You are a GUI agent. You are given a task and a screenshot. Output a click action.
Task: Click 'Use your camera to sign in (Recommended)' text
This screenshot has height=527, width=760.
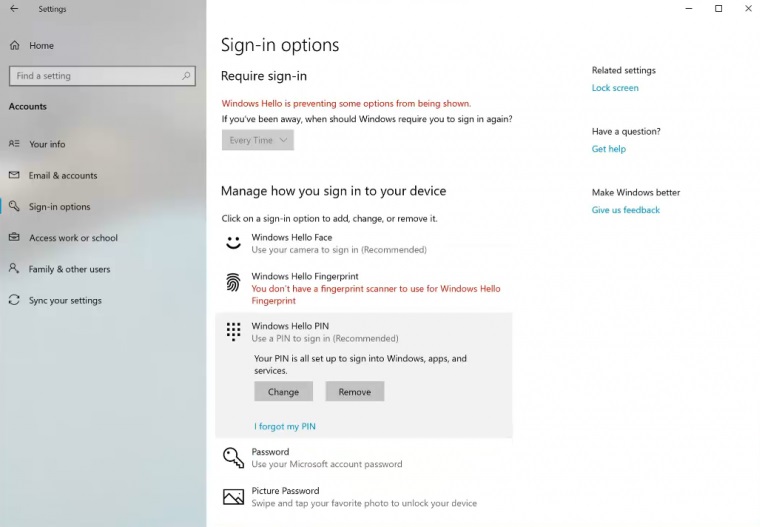339,250
